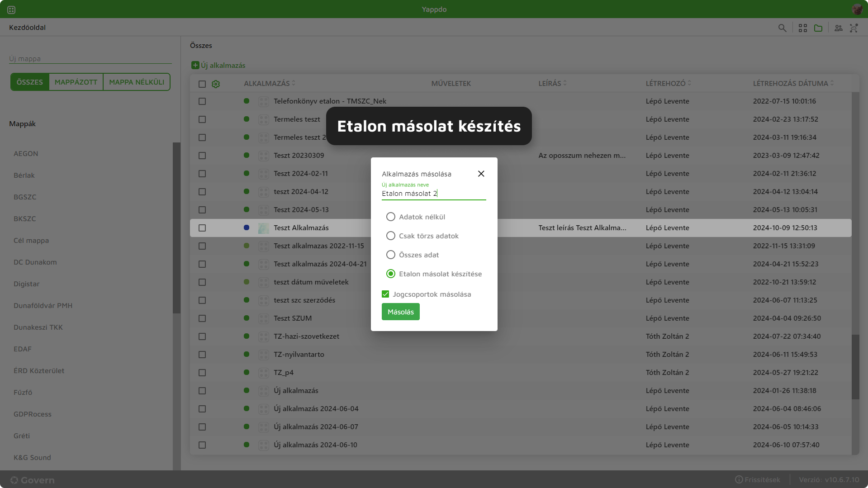Click the search magnifier icon
Viewport: 868px width, 488px height.
782,28
